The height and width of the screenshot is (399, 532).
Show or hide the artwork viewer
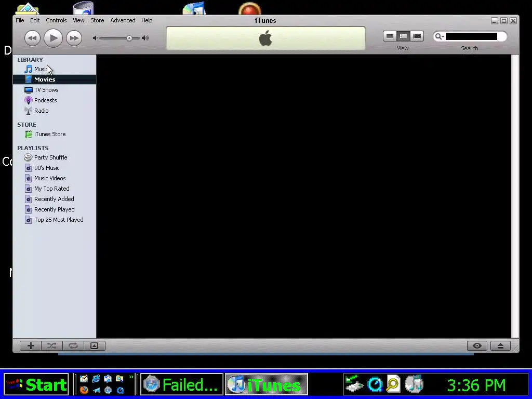(95, 345)
